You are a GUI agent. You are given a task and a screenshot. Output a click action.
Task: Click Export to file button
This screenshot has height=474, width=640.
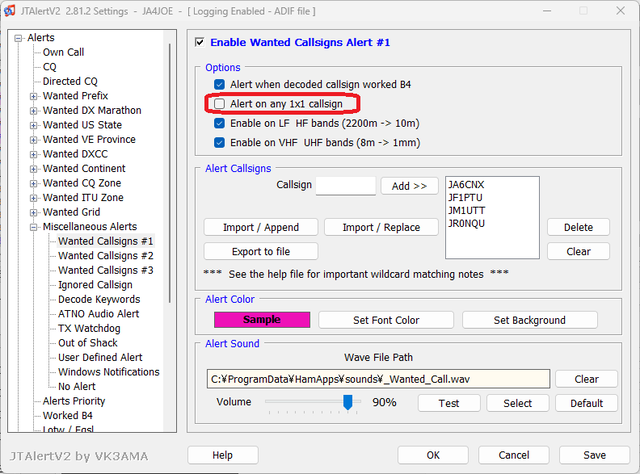261,251
